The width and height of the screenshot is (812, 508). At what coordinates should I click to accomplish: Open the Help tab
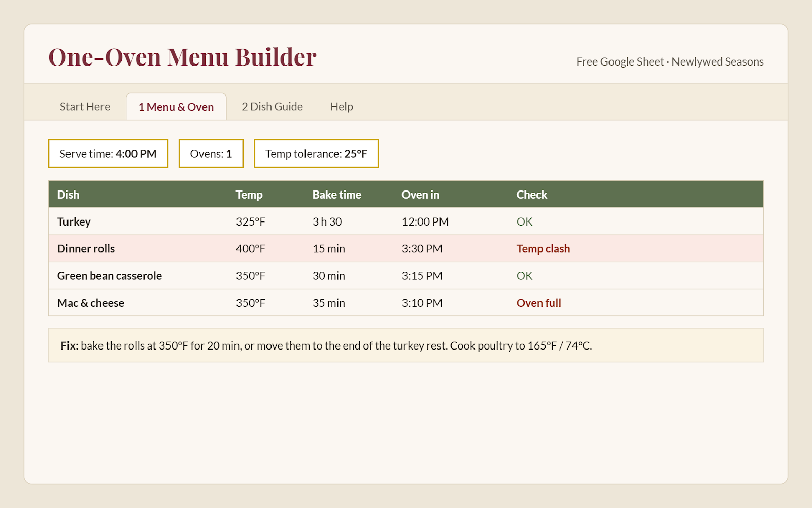pos(342,107)
